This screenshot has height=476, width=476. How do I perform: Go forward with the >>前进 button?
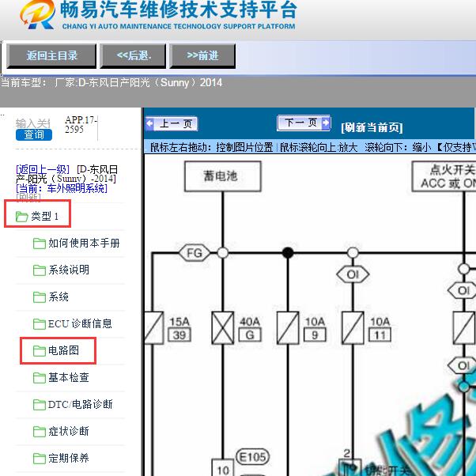point(202,56)
